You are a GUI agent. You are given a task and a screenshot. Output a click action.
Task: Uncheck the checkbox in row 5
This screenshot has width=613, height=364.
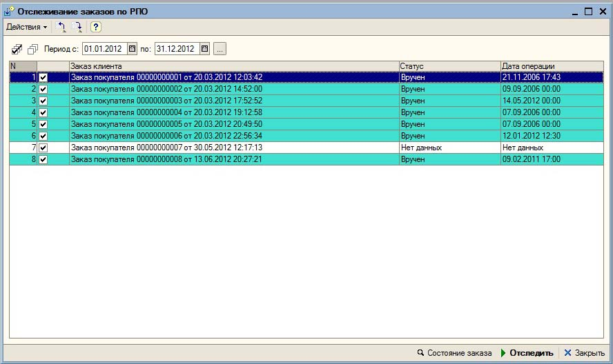(43, 124)
